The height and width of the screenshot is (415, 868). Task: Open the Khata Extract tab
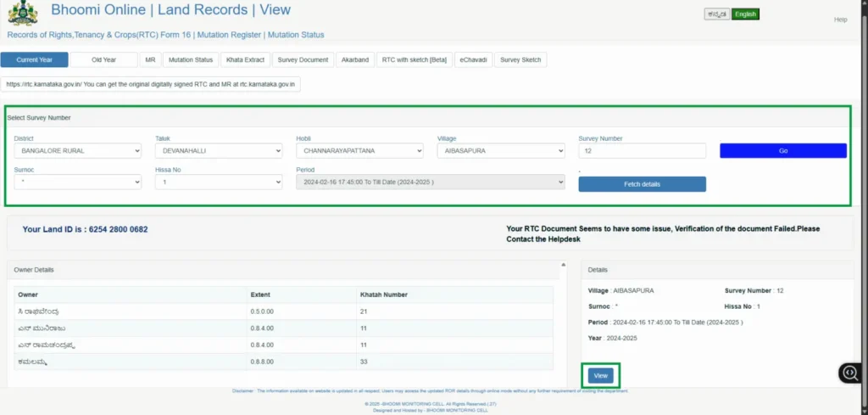(245, 60)
